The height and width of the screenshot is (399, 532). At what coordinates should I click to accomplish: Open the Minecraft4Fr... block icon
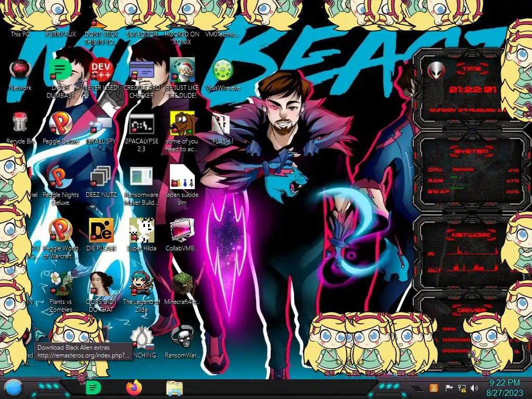(182, 283)
